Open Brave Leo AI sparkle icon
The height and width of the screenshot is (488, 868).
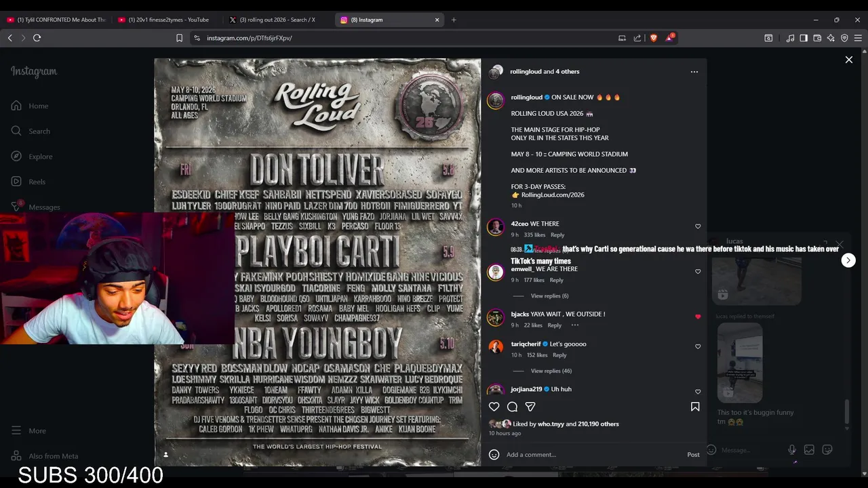click(x=831, y=38)
